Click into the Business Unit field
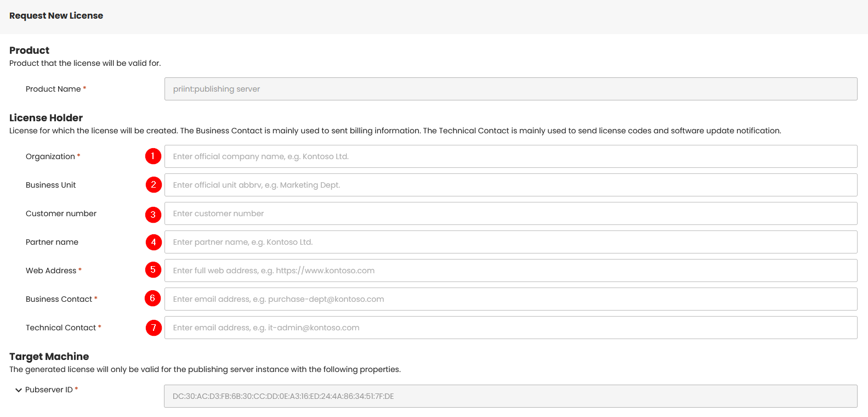 coord(510,185)
